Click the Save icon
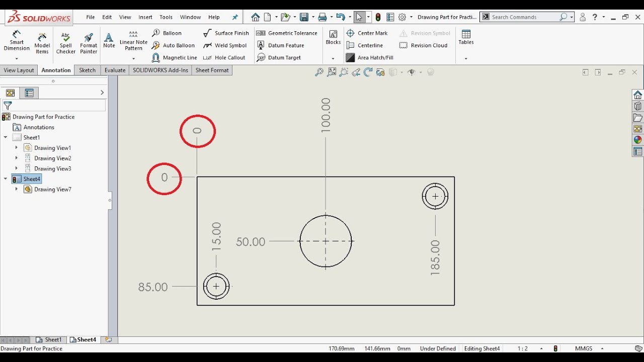Screen dimensions: 644x362 pos(304,17)
